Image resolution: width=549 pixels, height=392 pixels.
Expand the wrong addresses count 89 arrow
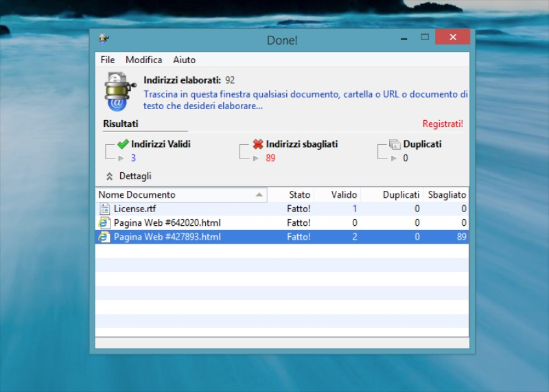click(x=256, y=159)
